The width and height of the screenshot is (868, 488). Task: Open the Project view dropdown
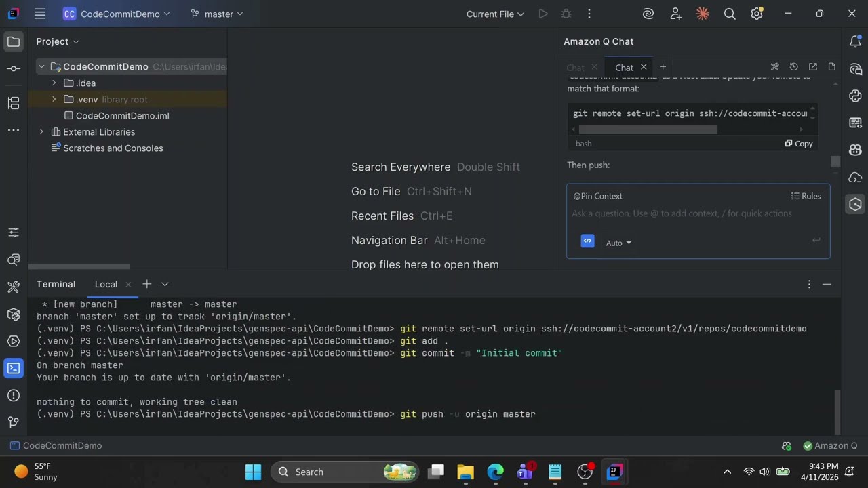58,41
